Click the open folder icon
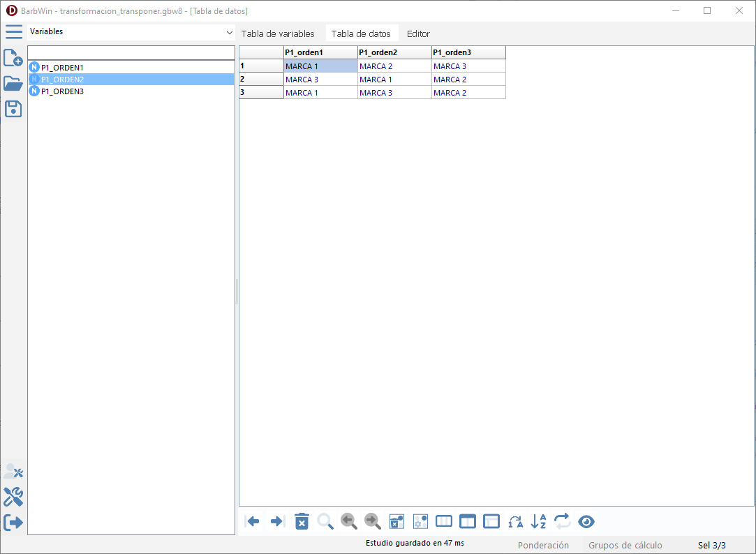The image size is (756, 554). coord(13,83)
